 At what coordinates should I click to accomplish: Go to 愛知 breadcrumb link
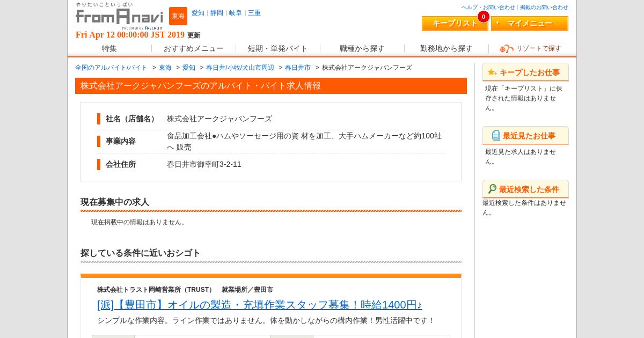(189, 68)
